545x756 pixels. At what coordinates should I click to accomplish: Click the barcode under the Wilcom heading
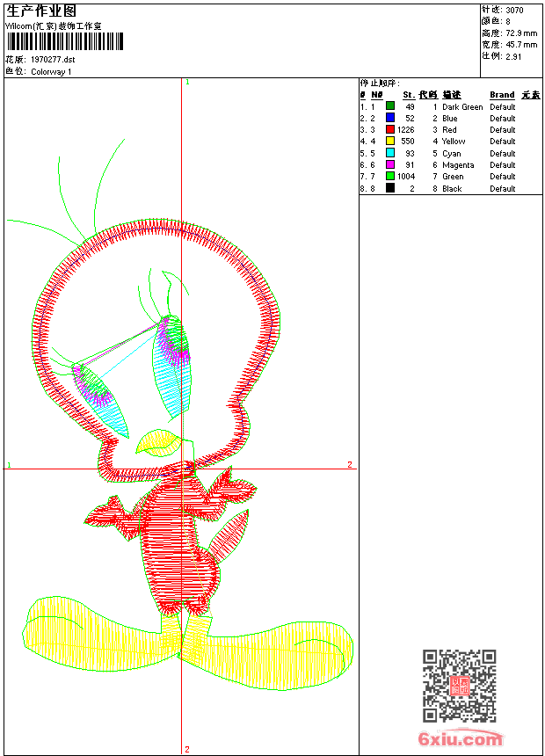click(x=64, y=41)
